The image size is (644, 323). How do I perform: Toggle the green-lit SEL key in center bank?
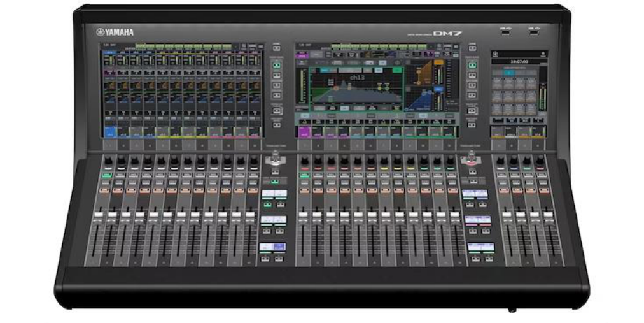tap(304, 175)
